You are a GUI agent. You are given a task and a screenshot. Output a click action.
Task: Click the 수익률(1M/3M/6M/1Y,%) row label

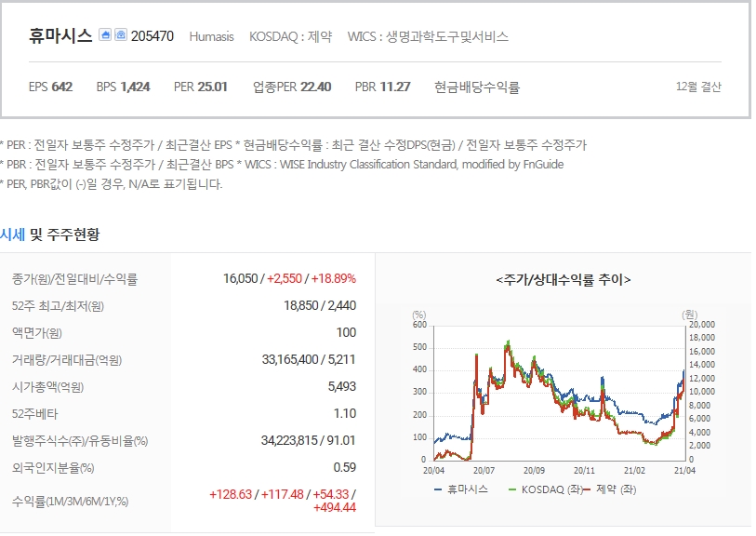point(71,502)
